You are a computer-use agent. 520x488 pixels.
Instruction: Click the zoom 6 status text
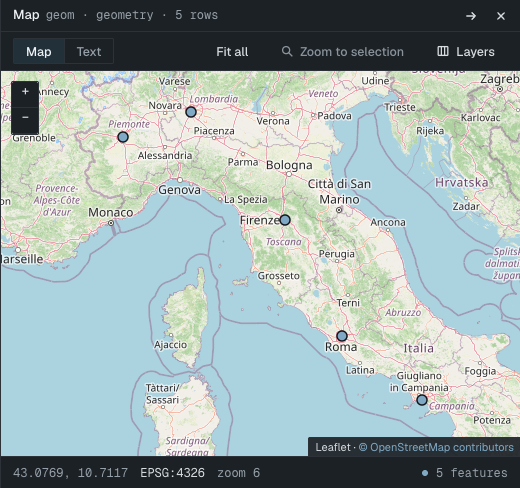[238, 473]
